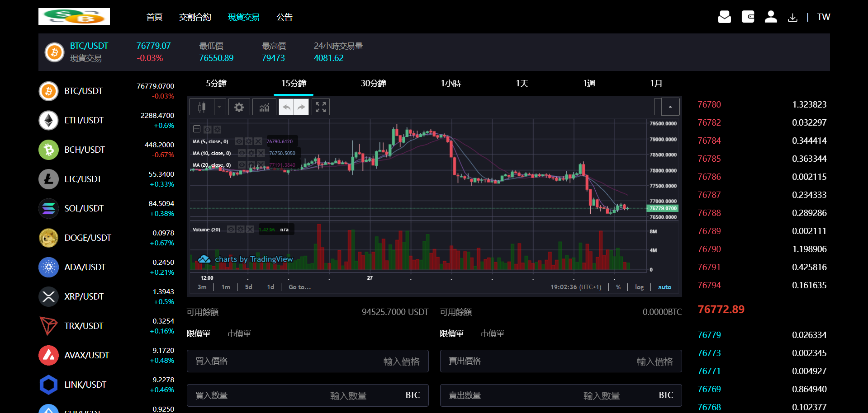Hide the MA (5, close, 0) indicator
The width and height of the screenshot is (868, 413).
coord(239,141)
